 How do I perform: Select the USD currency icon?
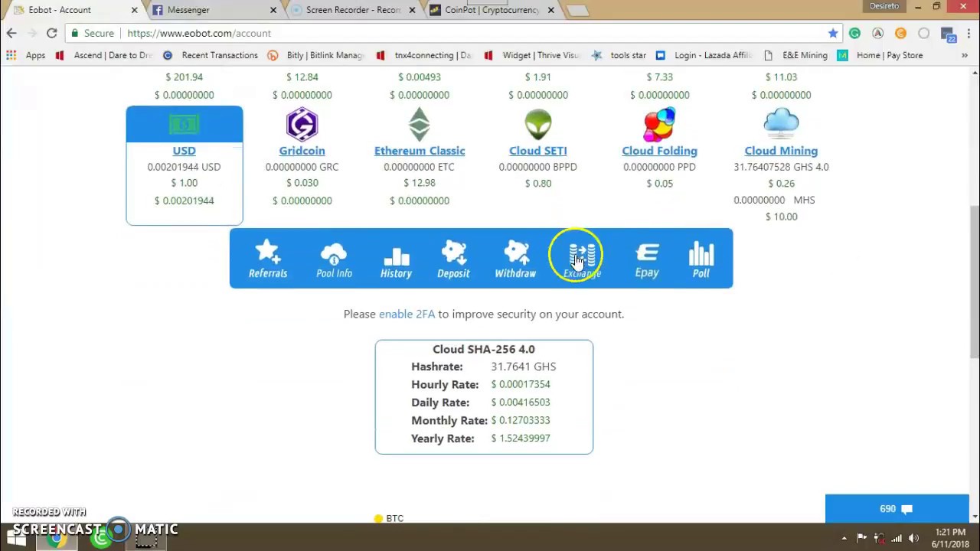[x=185, y=124]
